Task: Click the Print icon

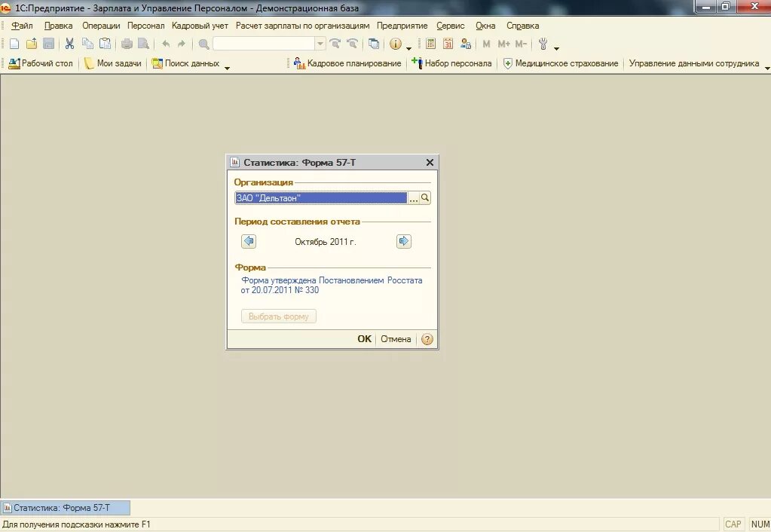Action: pyautogui.click(x=127, y=44)
